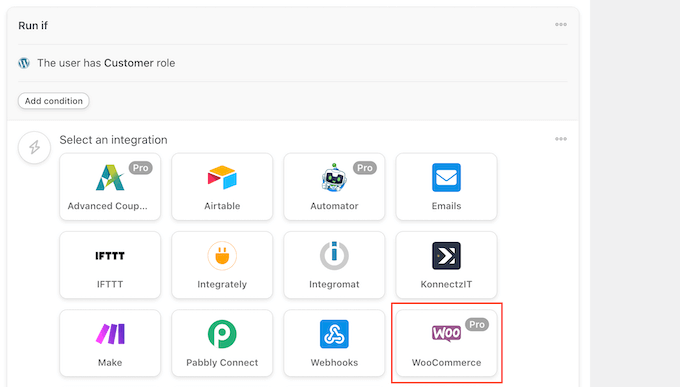The height and width of the screenshot is (387, 680).
Task: Add a new condition
Action: pyautogui.click(x=53, y=101)
